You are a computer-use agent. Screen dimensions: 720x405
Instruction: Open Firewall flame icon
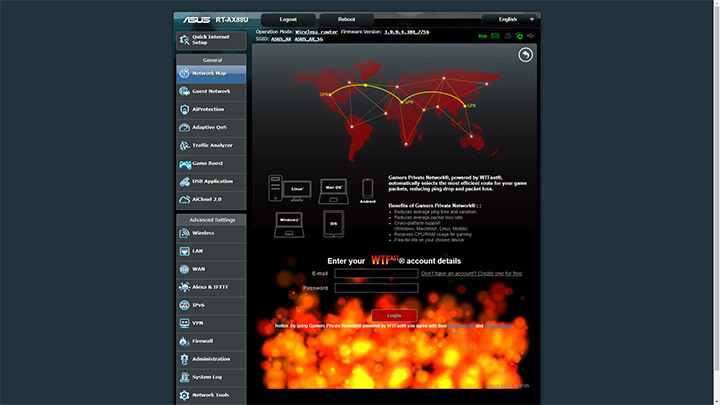click(184, 341)
